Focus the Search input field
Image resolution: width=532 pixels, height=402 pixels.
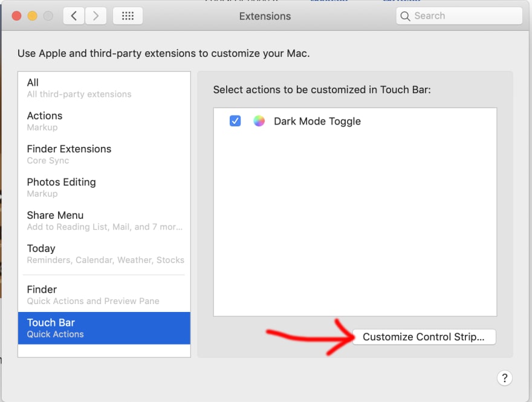click(x=459, y=16)
